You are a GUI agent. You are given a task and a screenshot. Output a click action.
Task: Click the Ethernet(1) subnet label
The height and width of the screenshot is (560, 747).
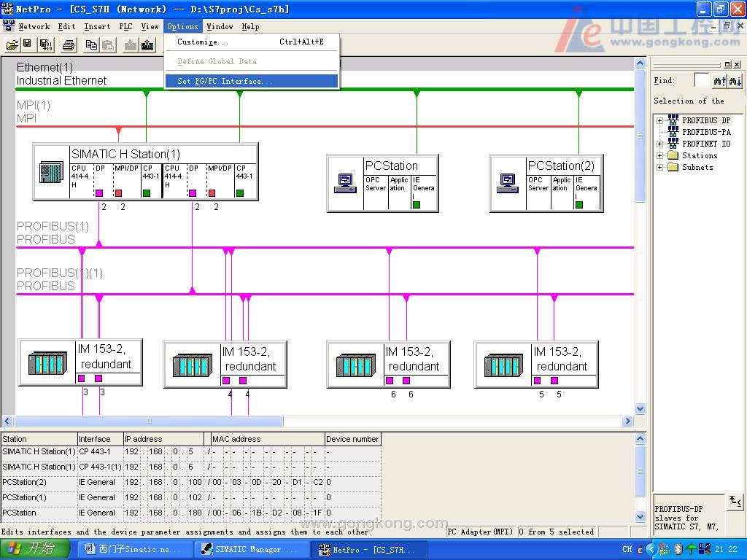44,67
